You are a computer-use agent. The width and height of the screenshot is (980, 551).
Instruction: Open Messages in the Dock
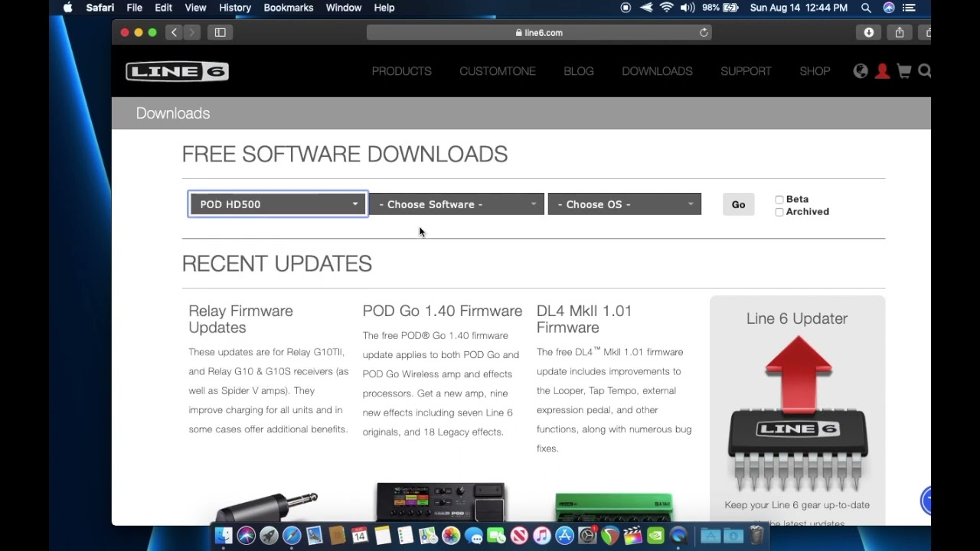[x=474, y=535]
